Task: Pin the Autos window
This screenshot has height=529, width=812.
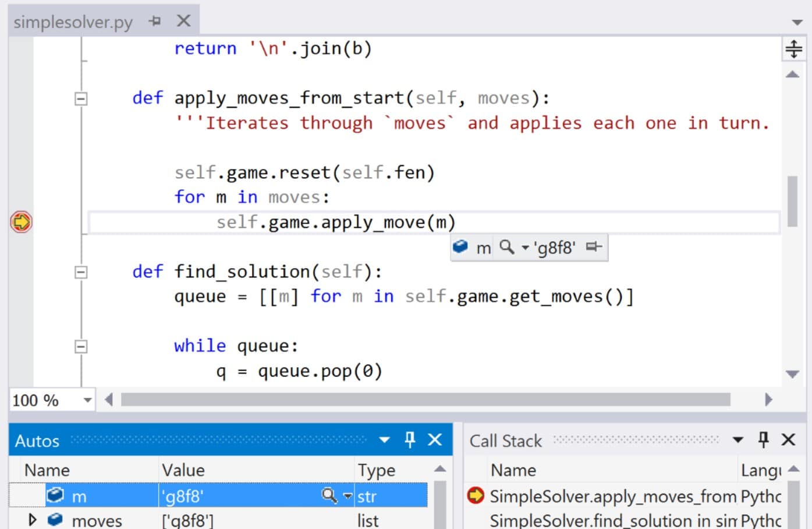Action: [x=410, y=440]
